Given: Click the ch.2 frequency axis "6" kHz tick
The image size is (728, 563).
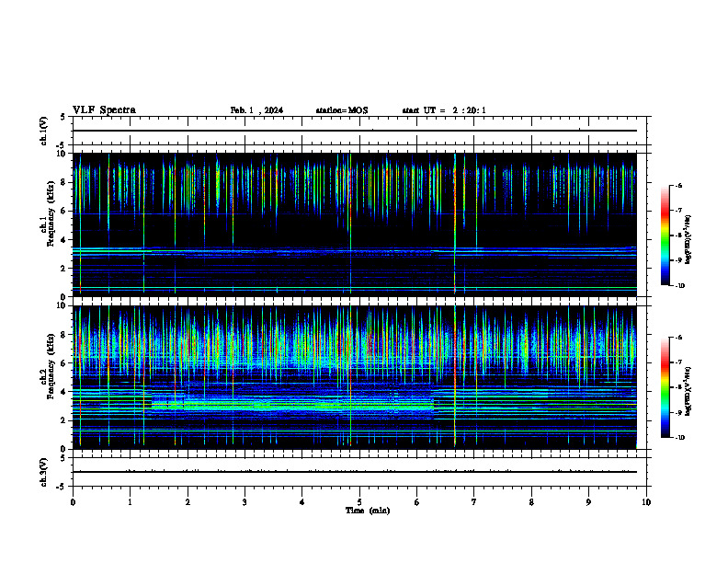Looking at the screenshot, I should pos(64,363).
